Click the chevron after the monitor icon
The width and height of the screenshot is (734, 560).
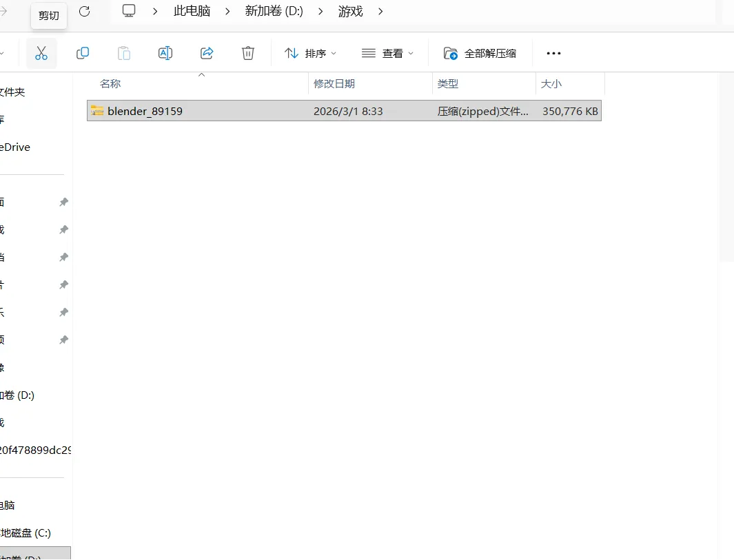[155, 11]
